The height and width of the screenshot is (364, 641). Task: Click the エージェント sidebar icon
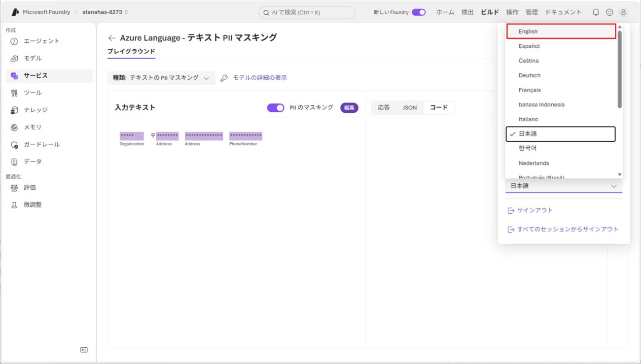(x=14, y=41)
